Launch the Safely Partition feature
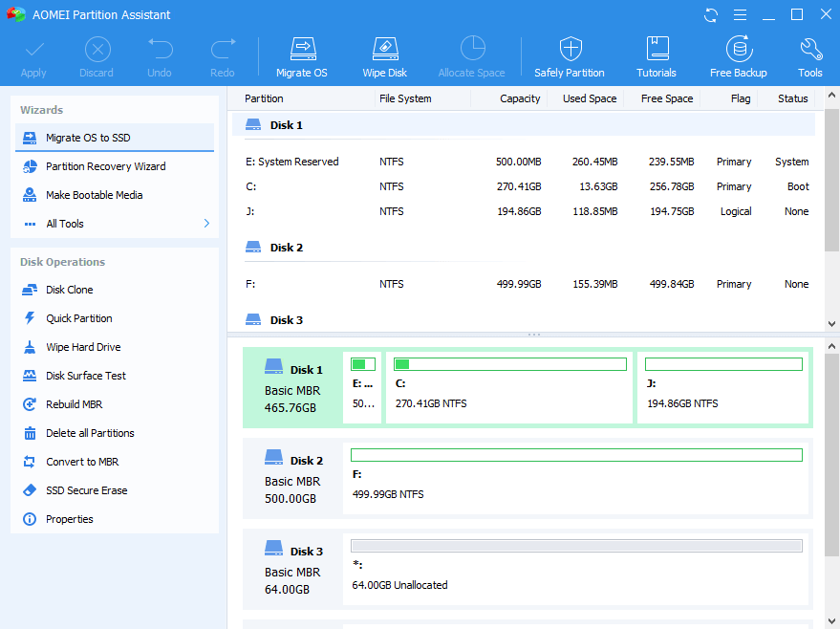 [x=570, y=56]
